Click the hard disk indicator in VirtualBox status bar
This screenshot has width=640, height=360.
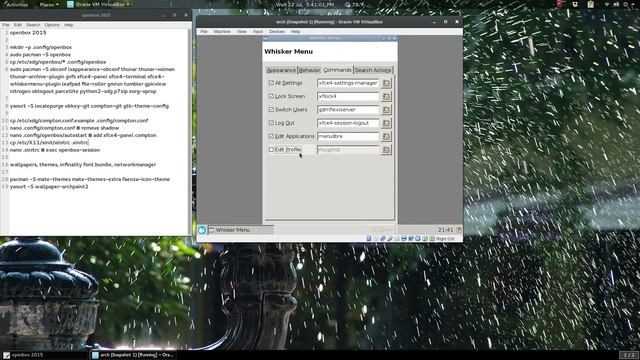click(369, 238)
